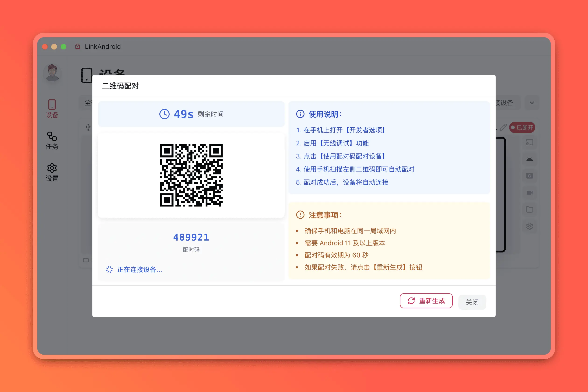Click the info icon next to 使用说明
The width and height of the screenshot is (588, 392).
[300, 114]
